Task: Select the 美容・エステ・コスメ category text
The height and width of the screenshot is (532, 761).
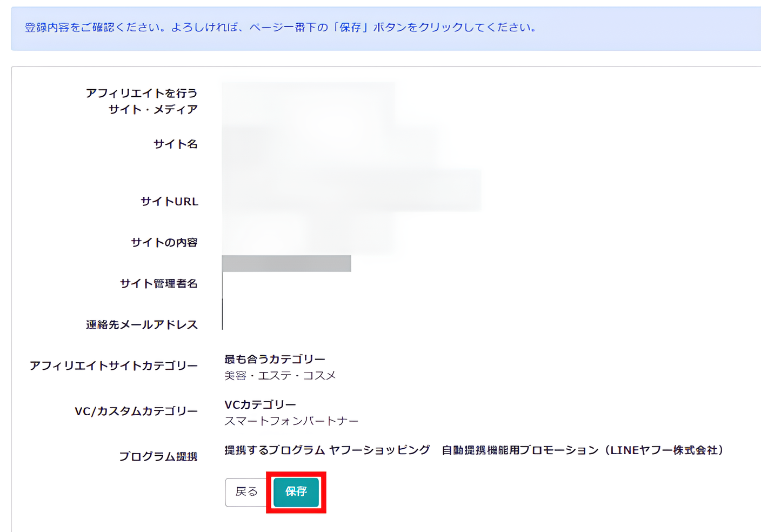Action: (279, 375)
